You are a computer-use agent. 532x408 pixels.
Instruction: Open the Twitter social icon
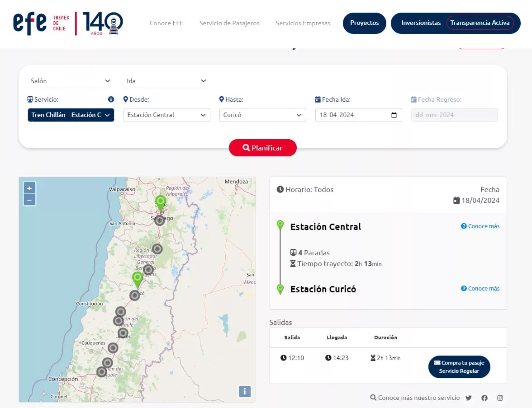pyautogui.click(x=469, y=398)
